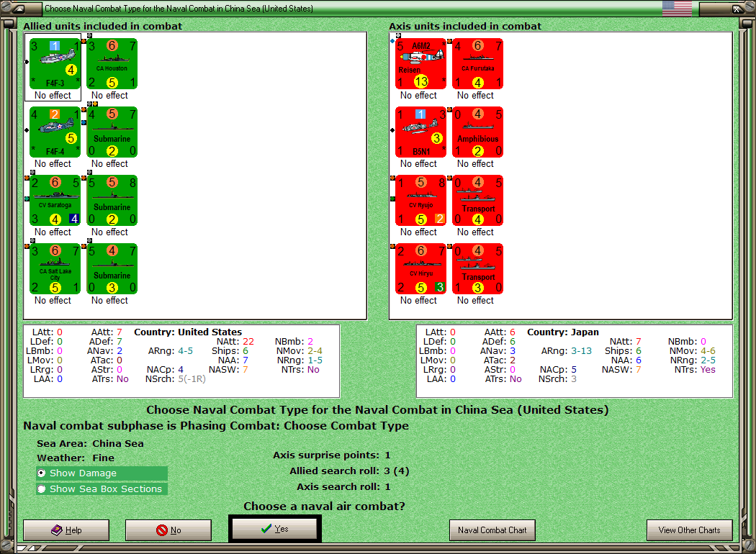Screen dimensions: 756x554
Task: Select the CA Salt Lake City counter
Action: (x=55, y=269)
